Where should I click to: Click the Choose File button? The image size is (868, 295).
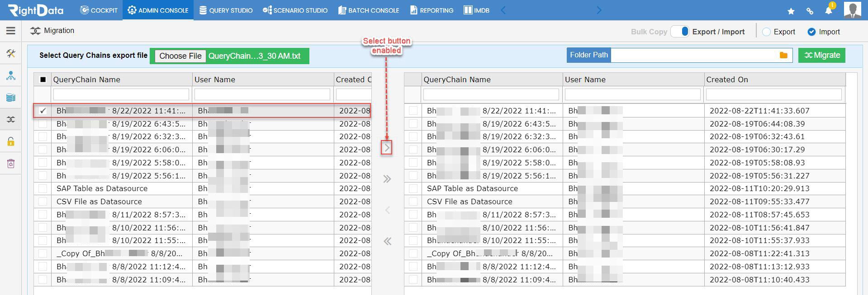[x=180, y=56]
